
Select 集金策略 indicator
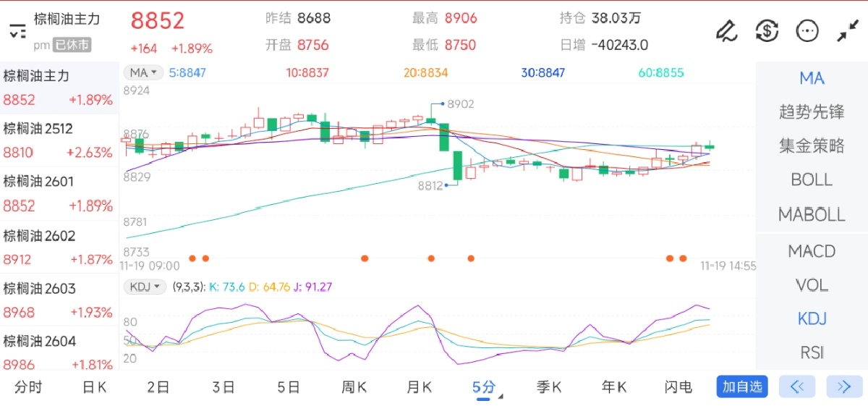812,146
